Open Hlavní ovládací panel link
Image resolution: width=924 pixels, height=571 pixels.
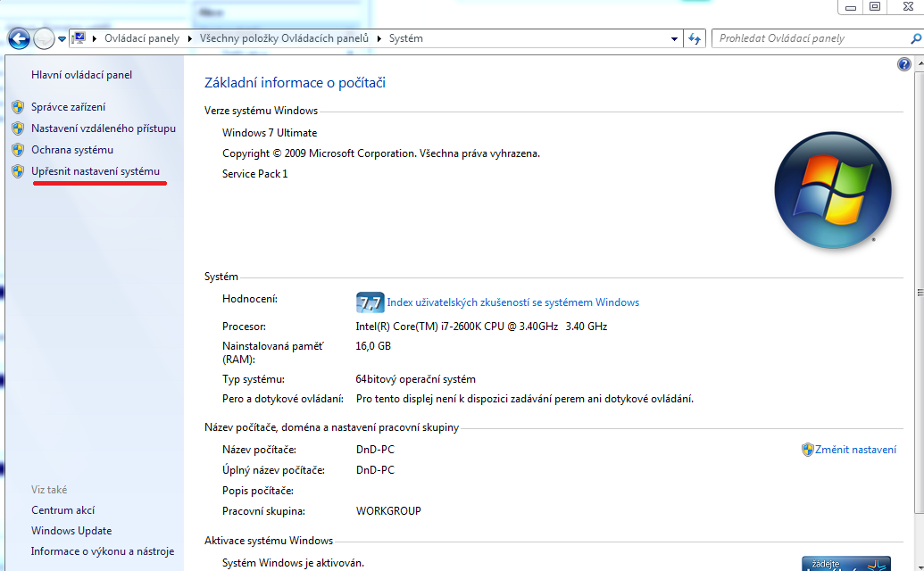click(82, 75)
